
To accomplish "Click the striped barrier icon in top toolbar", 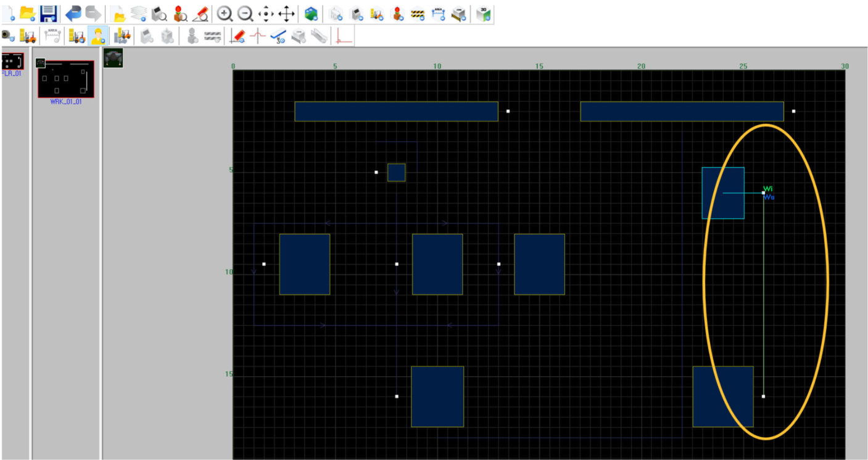I will (x=418, y=13).
